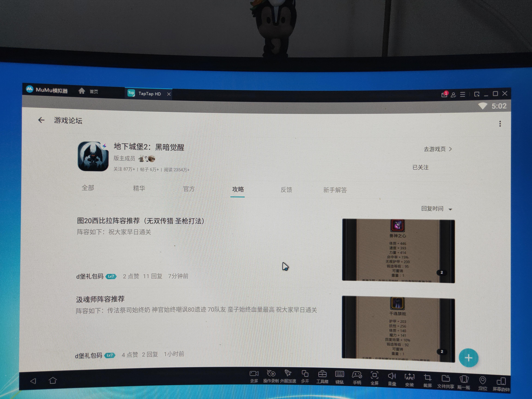The height and width of the screenshot is (399, 532).
Task: Open author d堡礼包码 on first post
Action: (x=90, y=276)
